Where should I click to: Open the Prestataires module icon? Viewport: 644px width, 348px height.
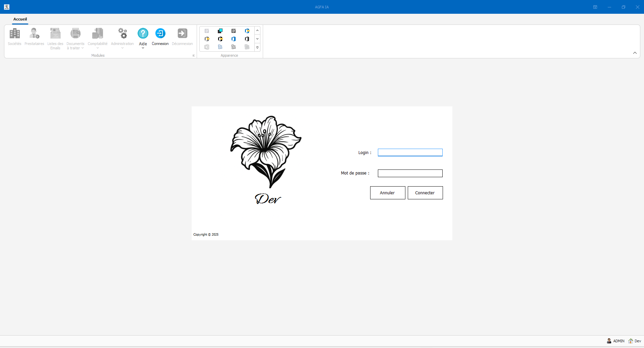coord(34,34)
